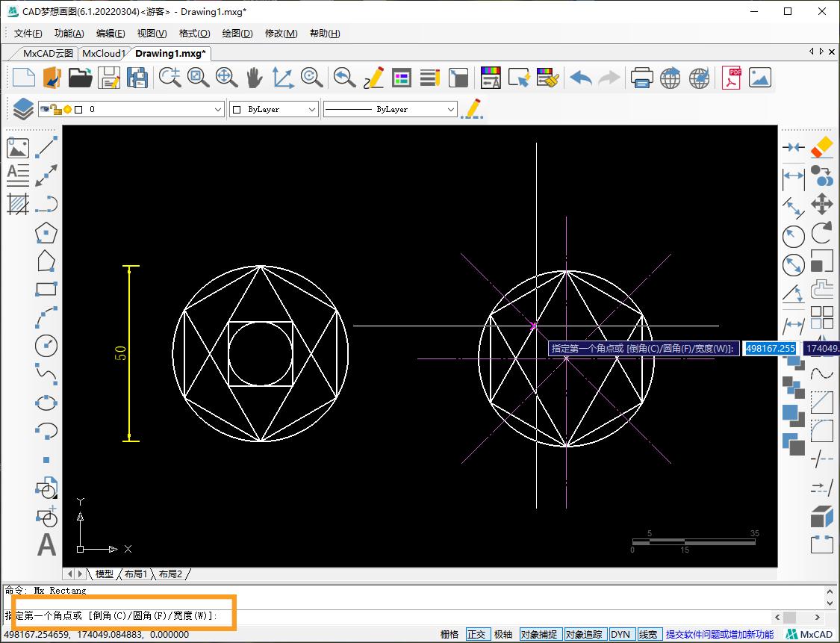Click the Undo arrow in toolbar
The image size is (840, 643).
tap(580, 78)
